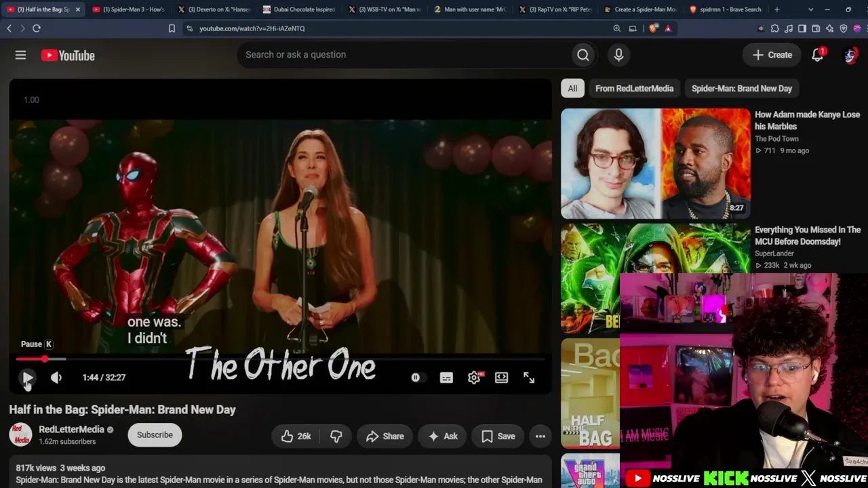868x488 pixels.
Task: Go back with the browser back arrow
Action: tap(9, 28)
